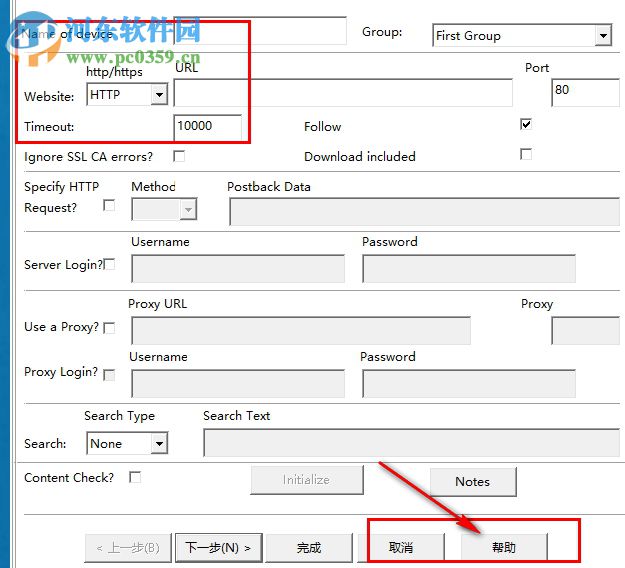The height and width of the screenshot is (568, 625).
Task: Click the Initialize button
Action: (307, 480)
